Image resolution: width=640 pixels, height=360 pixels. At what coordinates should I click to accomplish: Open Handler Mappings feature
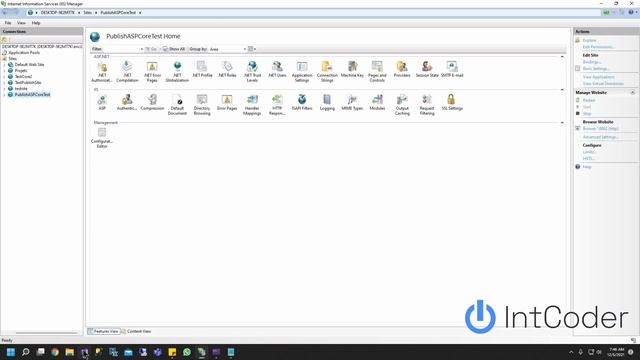pyautogui.click(x=252, y=104)
